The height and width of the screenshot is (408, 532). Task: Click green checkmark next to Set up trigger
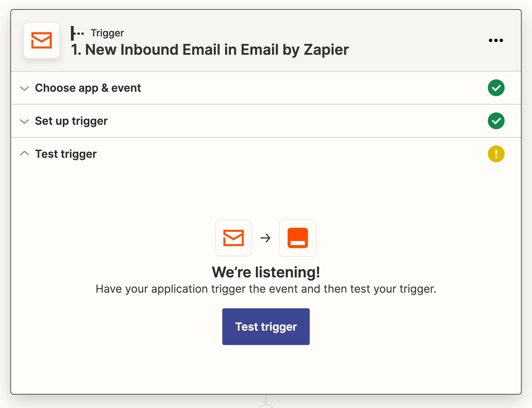click(496, 121)
